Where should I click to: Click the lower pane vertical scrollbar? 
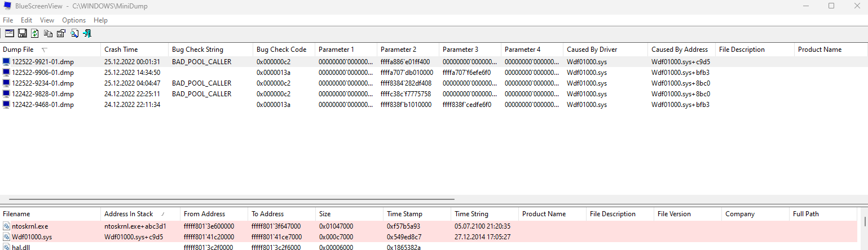(x=864, y=221)
